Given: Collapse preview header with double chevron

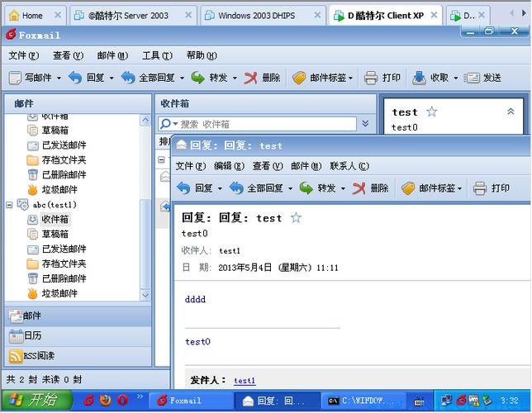Looking at the screenshot, I should click(x=511, y=112).
